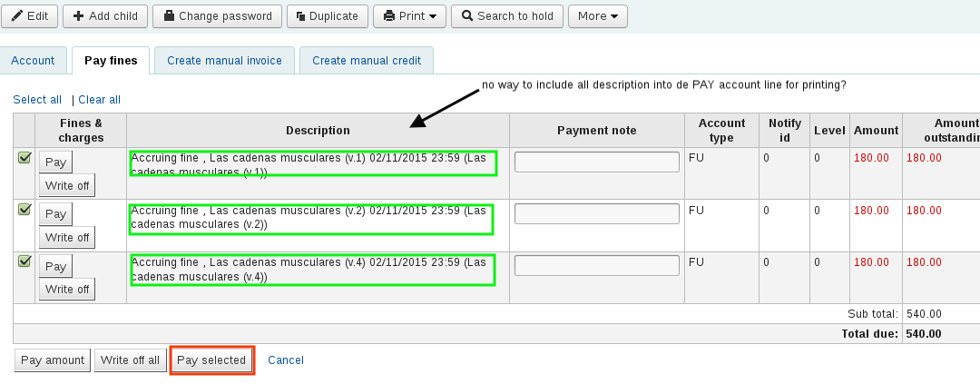Click the Pay amount button
This screenshot has width=980, height=384.
[x=53, y=360]
